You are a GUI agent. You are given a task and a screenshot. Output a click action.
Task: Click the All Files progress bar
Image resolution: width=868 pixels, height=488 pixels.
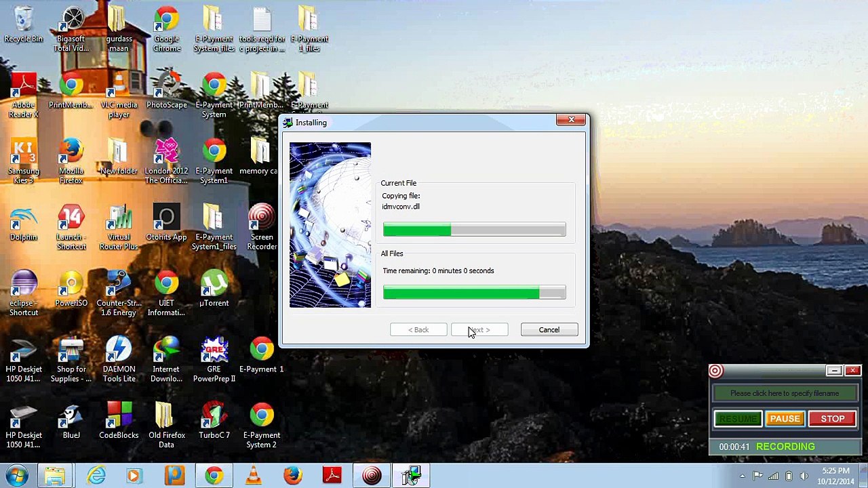(x=474, y=293)
